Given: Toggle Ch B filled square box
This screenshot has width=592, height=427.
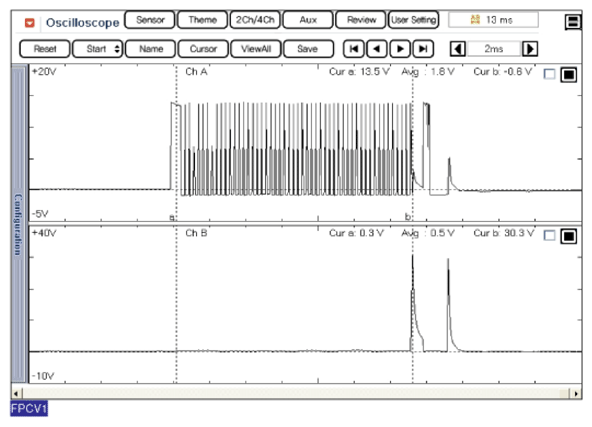Looking at the screenshot, I should [569, 236].
